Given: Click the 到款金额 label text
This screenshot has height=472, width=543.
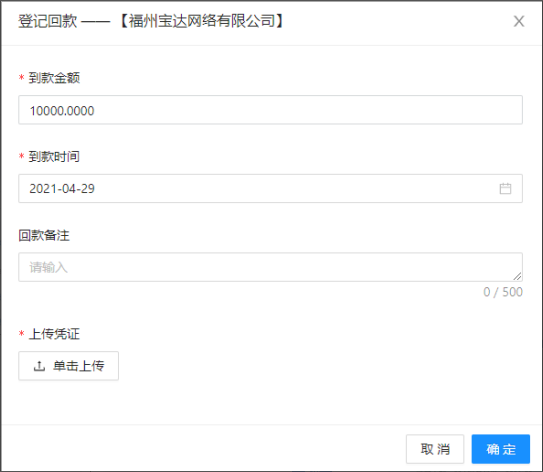Looking at the screenshot, I should (x=54, y=78).
